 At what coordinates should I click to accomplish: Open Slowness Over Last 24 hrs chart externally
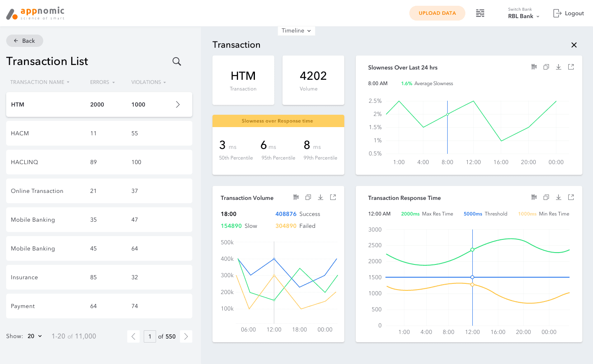coord(571,67)
